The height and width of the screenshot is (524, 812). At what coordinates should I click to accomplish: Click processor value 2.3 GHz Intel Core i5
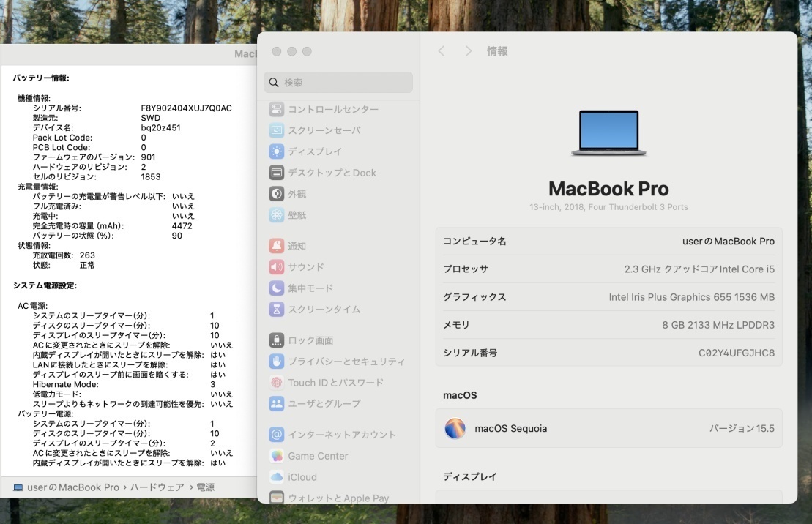coord(699,269)
